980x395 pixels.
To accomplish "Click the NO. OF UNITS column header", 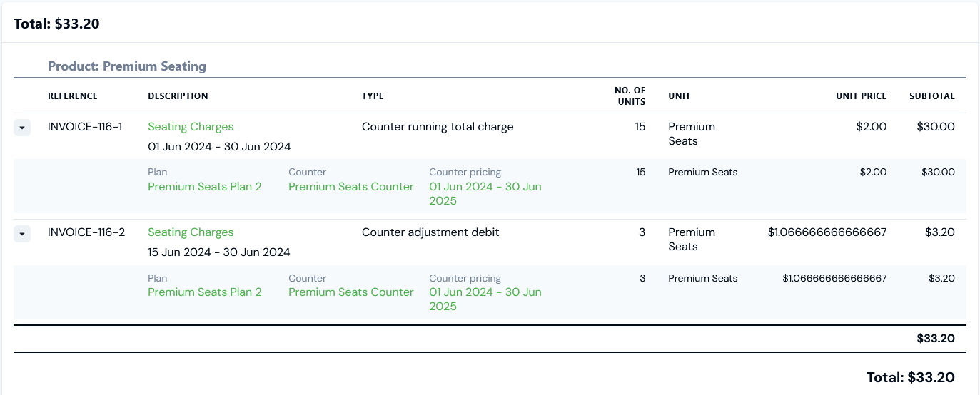I will point(630,96).
